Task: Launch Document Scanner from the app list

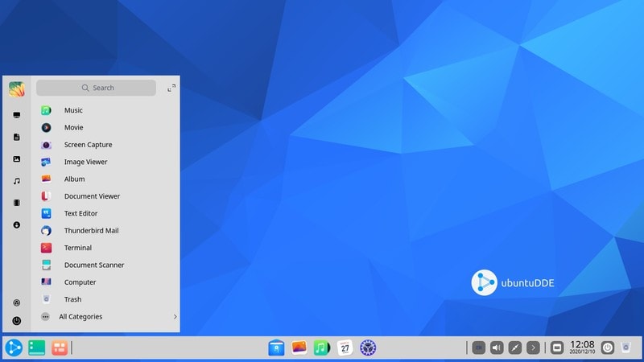Action: pos(105,265)
